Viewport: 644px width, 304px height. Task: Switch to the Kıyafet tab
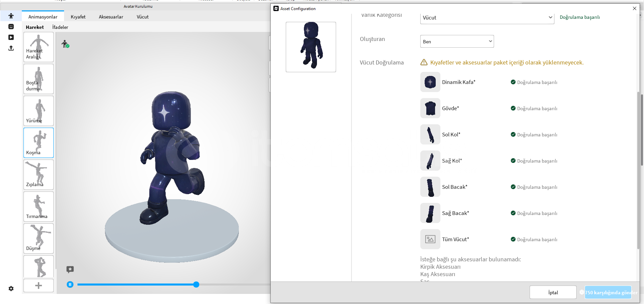(78, 17)
